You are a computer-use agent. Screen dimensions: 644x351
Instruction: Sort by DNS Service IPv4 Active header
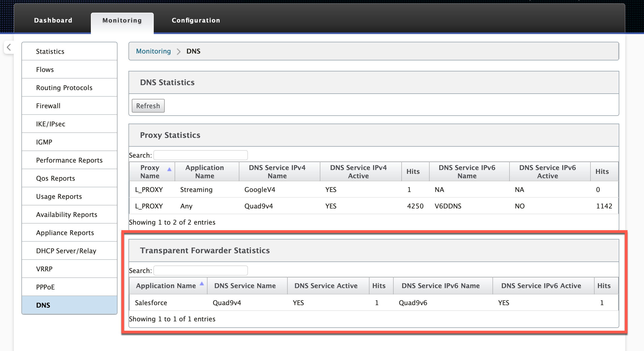[361, 172]
